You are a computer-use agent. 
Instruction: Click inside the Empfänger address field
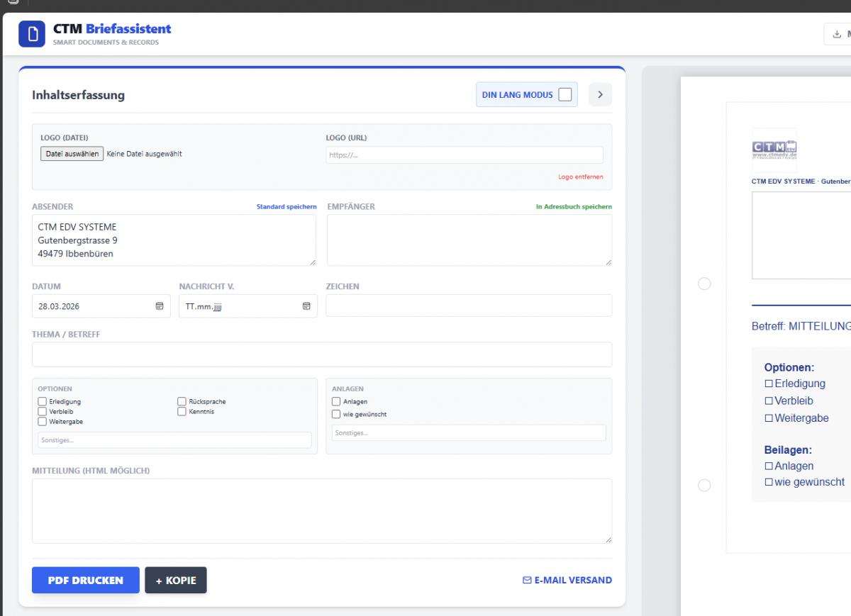[469, 241]
